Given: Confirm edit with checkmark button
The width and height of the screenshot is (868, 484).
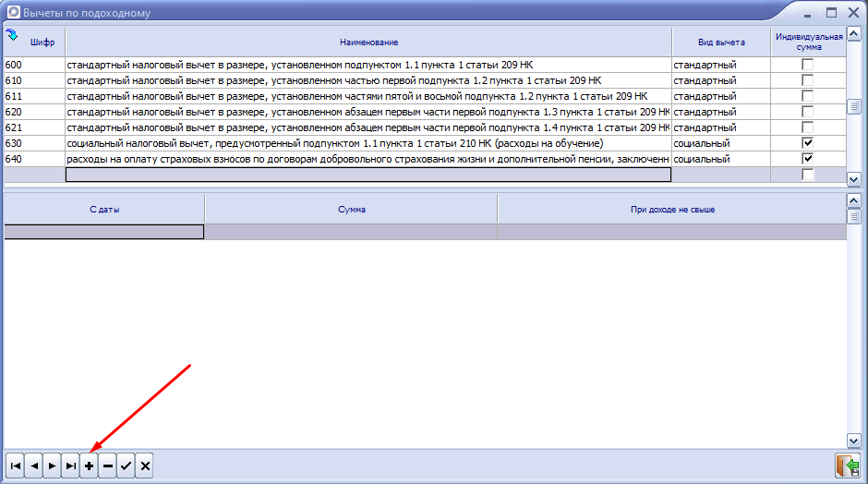Looking at the screenshot, I should (x=126, y=466).
